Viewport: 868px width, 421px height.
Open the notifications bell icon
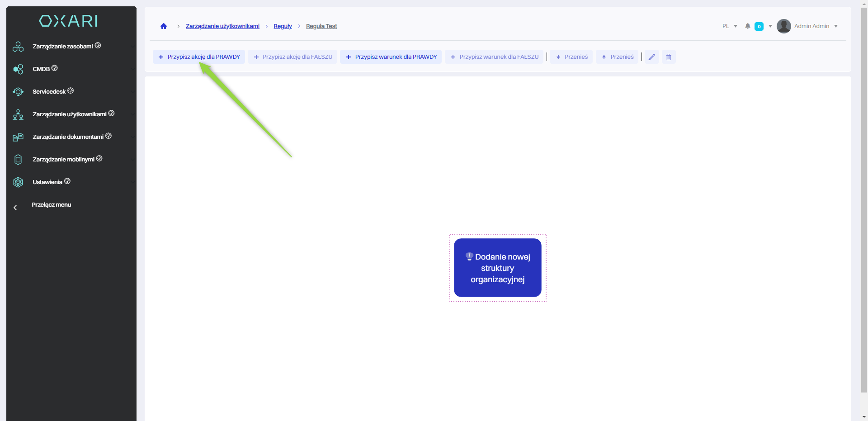pos(748,26)
